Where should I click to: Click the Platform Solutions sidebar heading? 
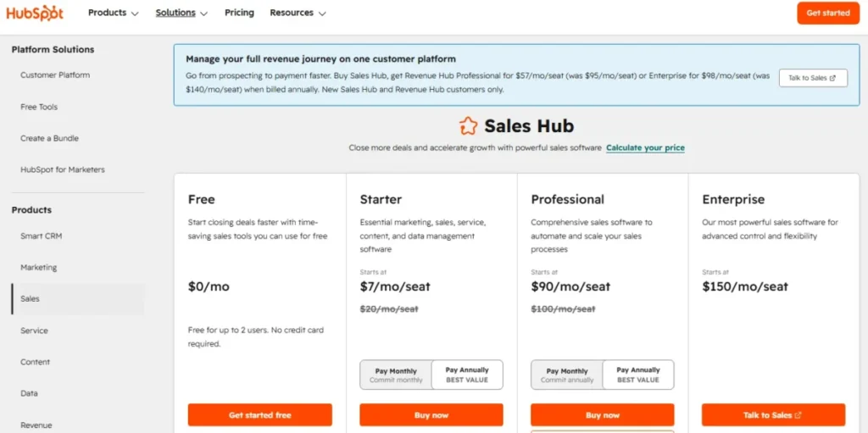53,49
